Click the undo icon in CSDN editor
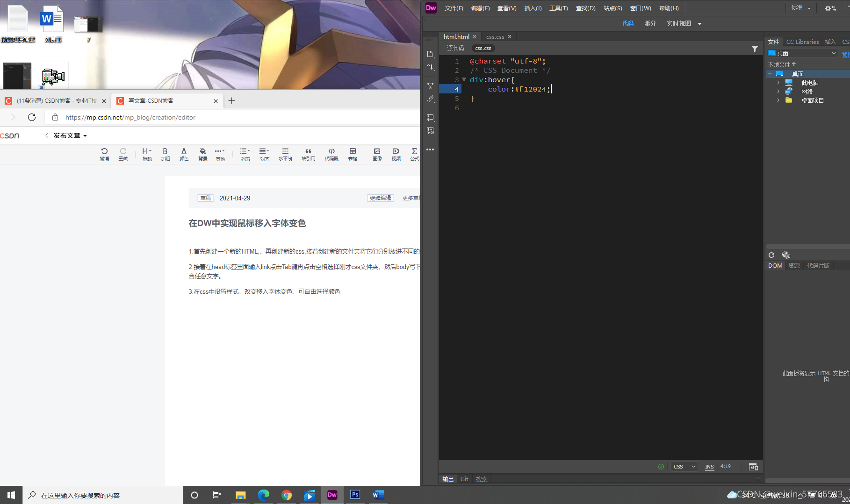Viewport: 850px width, 504px height. click(104, 154)
